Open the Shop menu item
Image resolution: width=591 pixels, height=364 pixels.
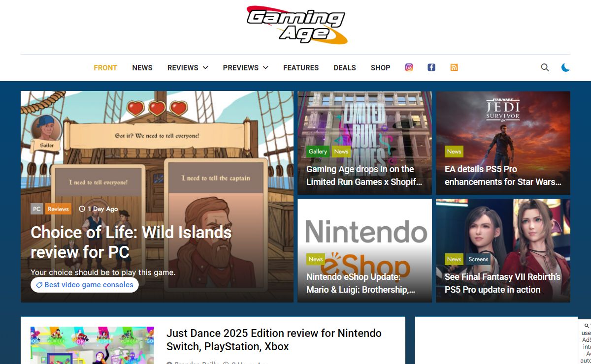pos(381,67)
